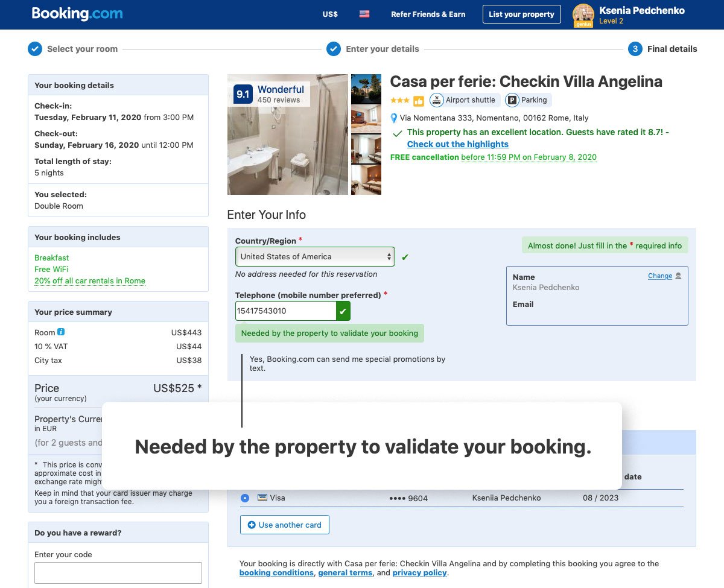Image resolution: width=724 pixels, height=588 pixels.
Task: Click the map pin location icon
Action: coord(394,118)
